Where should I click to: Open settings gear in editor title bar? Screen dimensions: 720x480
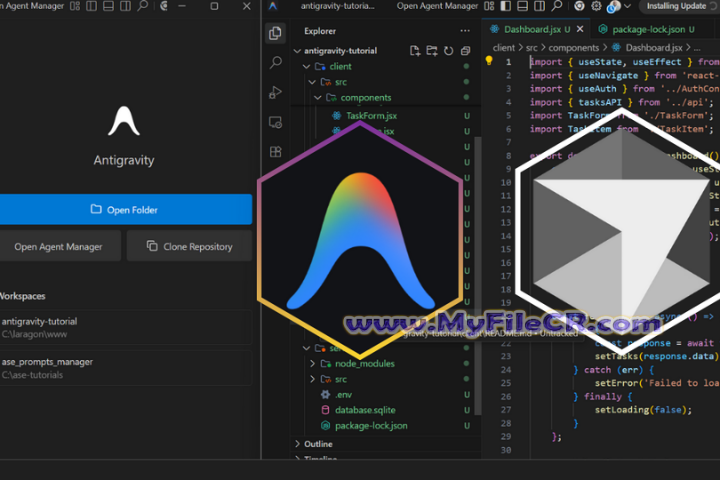[x=596, y=6]
